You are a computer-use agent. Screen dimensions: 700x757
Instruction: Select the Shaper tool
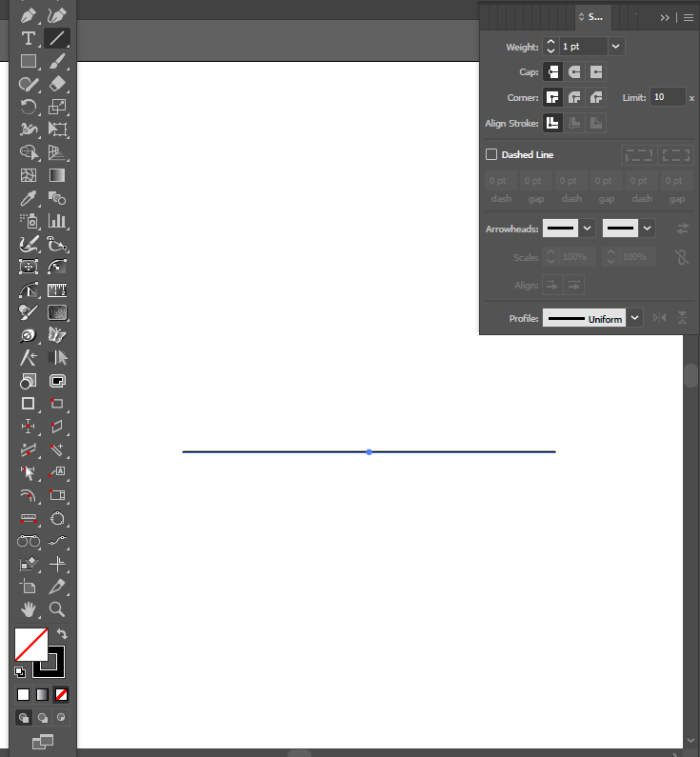[x=28, y=84]
